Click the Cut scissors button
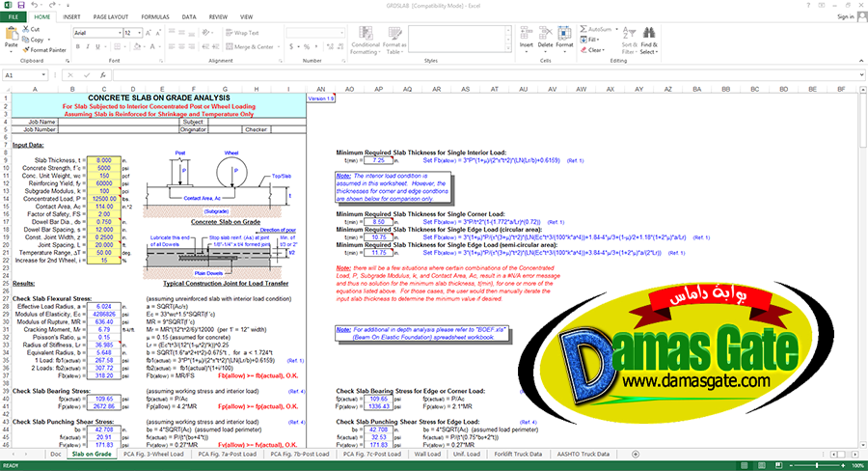This screenshot has width=868, height=471. pyautogui.click(x=31, y=29)
